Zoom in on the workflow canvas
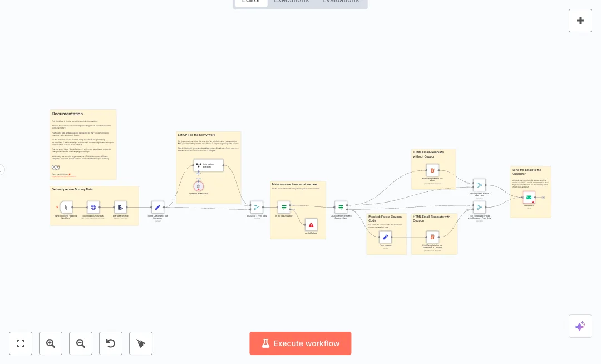Viewport: 601px width, 364px height. click(51, 343)
